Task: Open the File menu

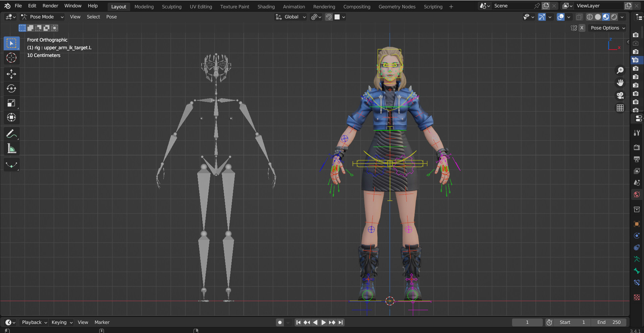Action: [x=18, y=6]
